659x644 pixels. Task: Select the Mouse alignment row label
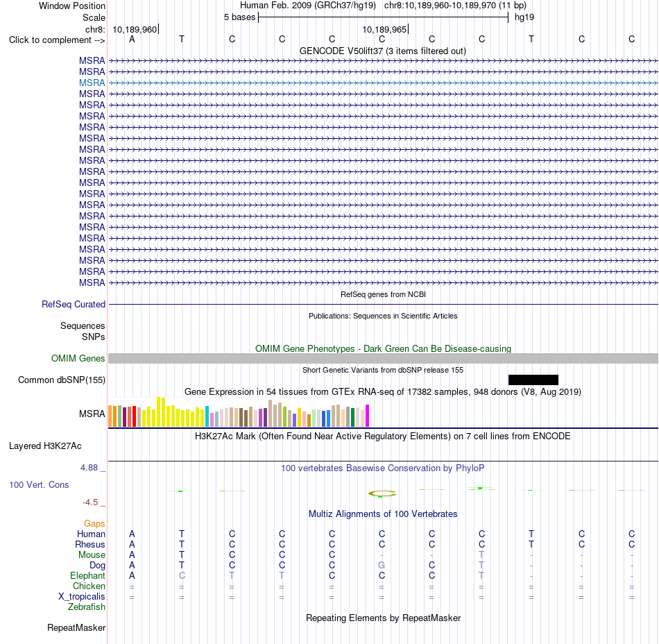(92, 555)
